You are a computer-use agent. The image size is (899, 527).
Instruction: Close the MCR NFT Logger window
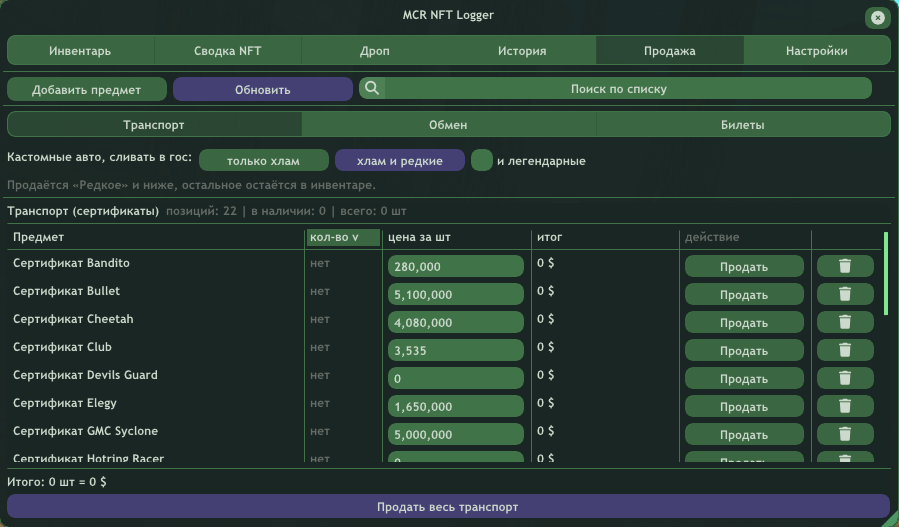tap(877, 18)
